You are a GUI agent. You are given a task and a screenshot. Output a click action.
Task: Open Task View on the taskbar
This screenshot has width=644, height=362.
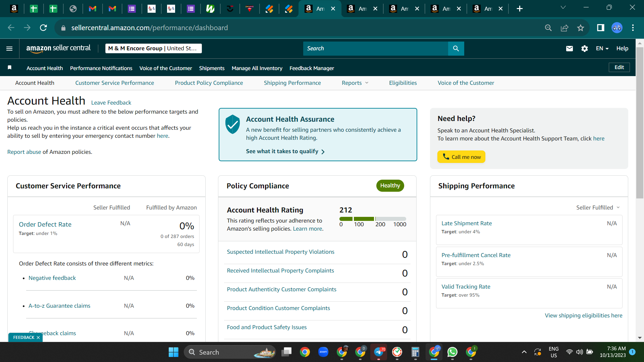286,352
